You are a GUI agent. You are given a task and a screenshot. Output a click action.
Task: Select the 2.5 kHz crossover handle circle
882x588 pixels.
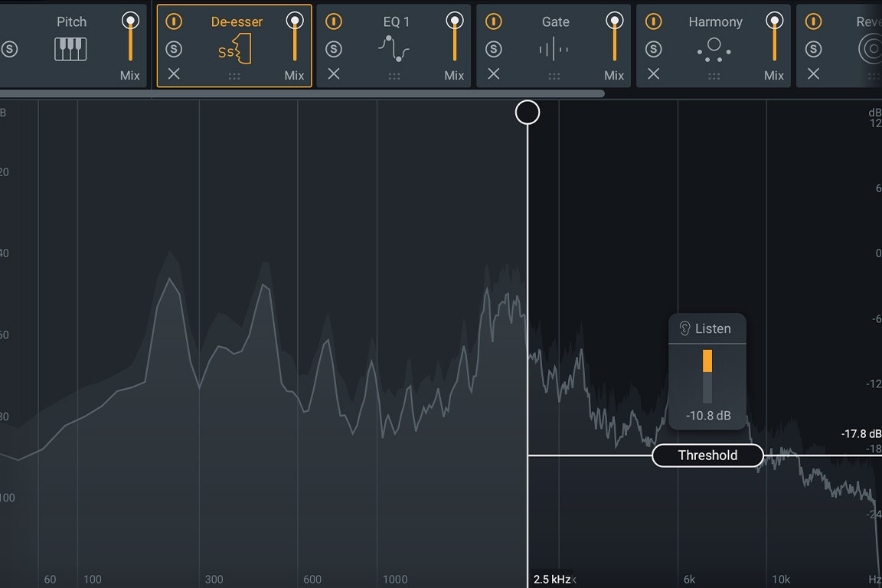528,112
